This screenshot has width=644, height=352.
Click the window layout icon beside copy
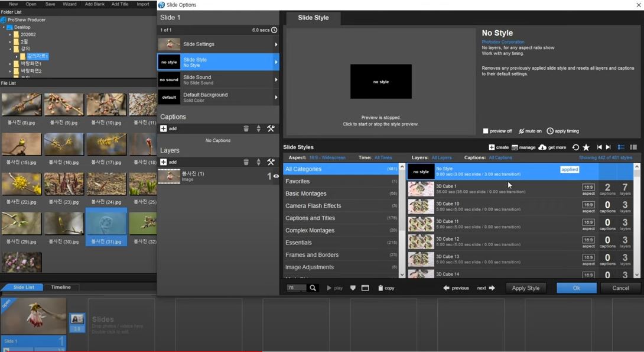(x=365, y=288)
